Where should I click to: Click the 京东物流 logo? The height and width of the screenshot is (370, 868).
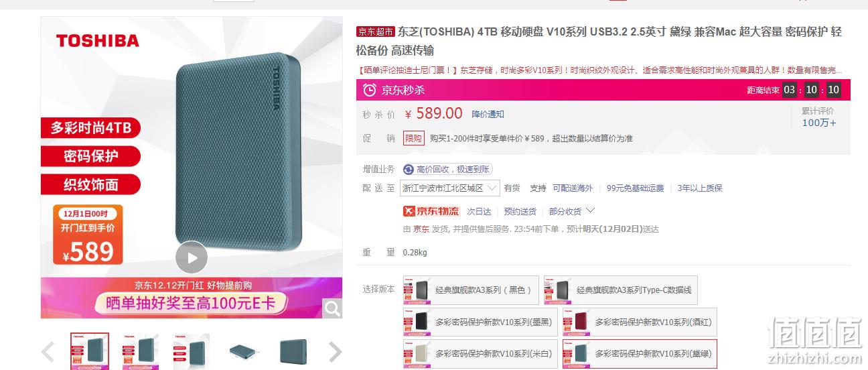tap(431, 211)
